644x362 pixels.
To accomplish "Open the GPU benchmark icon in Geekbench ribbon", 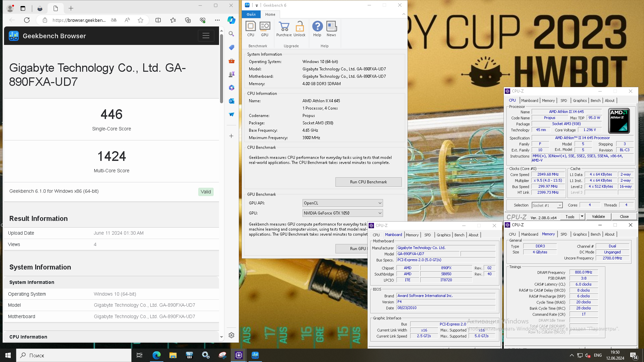I will (265, 29).
